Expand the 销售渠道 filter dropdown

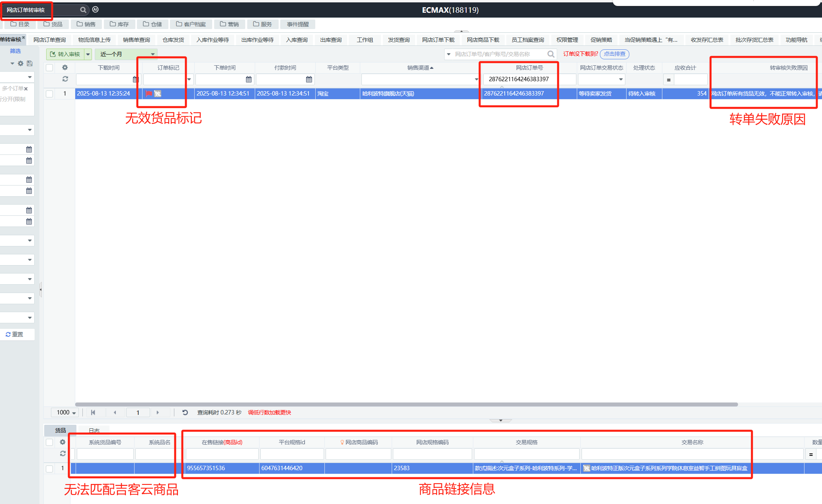click(x=476, y=80)
